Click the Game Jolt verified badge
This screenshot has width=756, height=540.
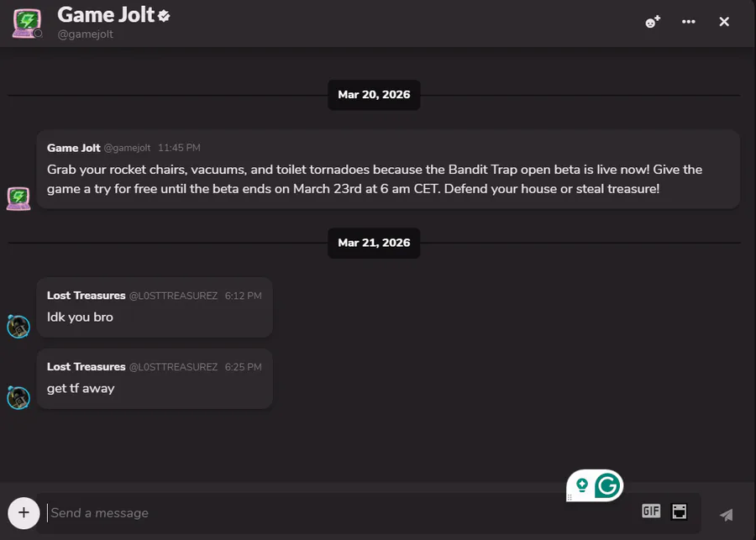coord(164,15)
